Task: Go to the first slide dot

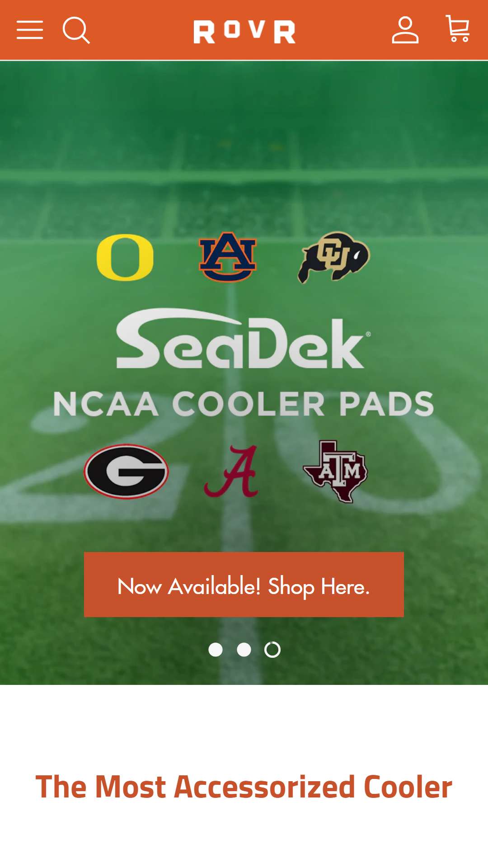Action: tap(216, 650)
